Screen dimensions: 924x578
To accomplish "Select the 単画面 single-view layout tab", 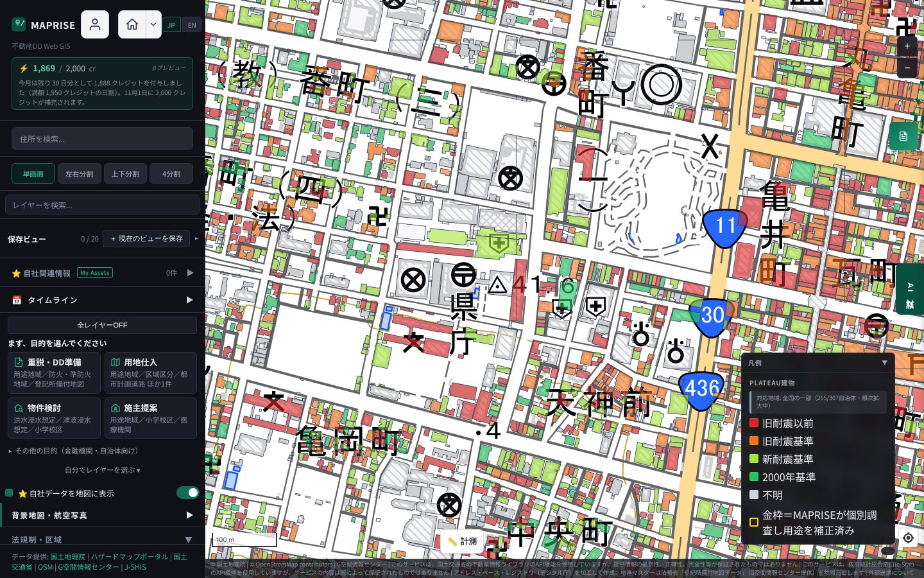I will click(x=33, y=174).
